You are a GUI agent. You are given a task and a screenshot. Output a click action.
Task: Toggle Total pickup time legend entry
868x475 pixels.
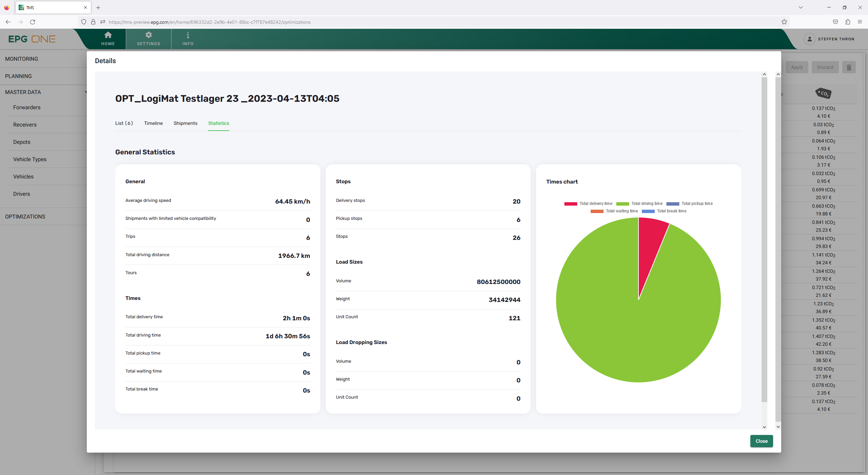690,204
